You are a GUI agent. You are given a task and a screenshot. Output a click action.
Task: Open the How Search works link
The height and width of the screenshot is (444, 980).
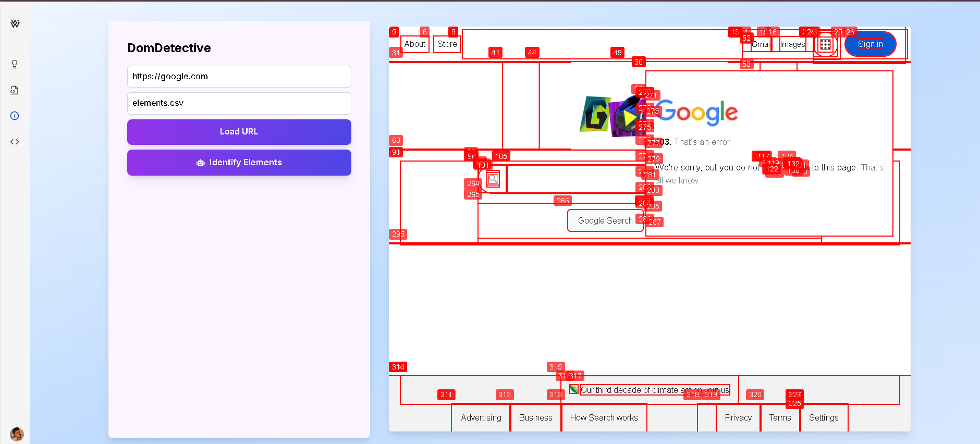pos(604,417)
